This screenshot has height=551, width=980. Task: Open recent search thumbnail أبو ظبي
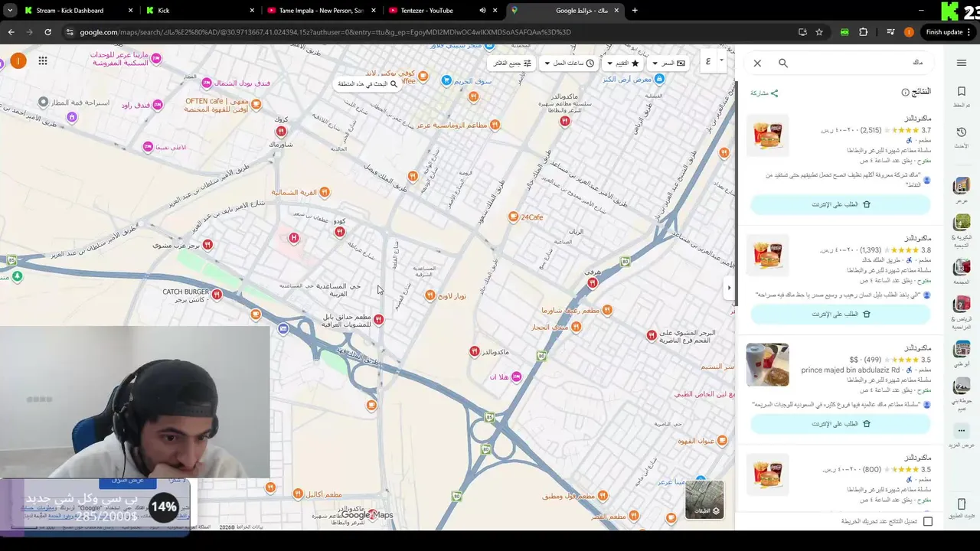[x=962, y=349]
